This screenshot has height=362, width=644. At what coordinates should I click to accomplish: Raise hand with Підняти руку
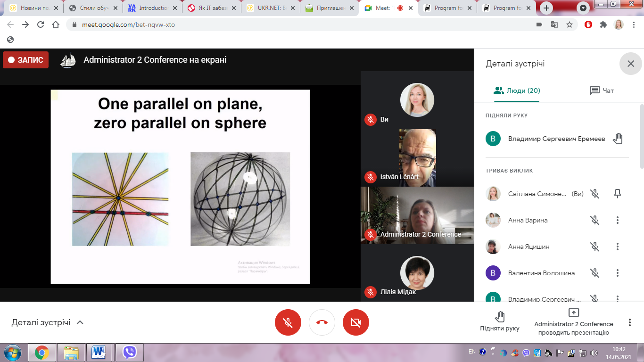point(500,321)
